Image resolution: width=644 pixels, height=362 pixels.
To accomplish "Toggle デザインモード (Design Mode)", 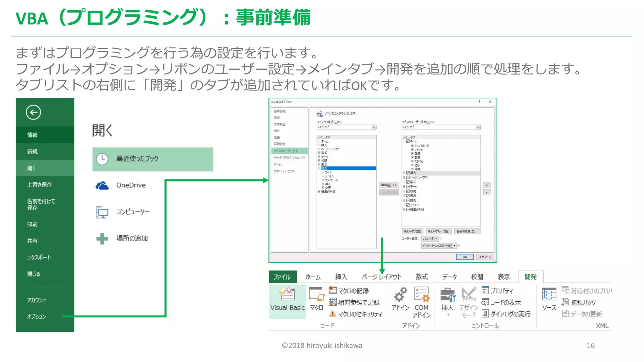I will coord(469,302).
